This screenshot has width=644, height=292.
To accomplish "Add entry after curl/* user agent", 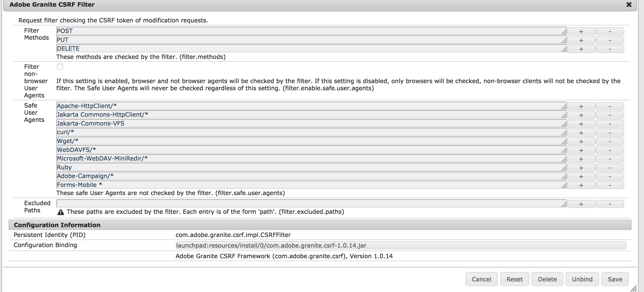I will tap(581, 132).
